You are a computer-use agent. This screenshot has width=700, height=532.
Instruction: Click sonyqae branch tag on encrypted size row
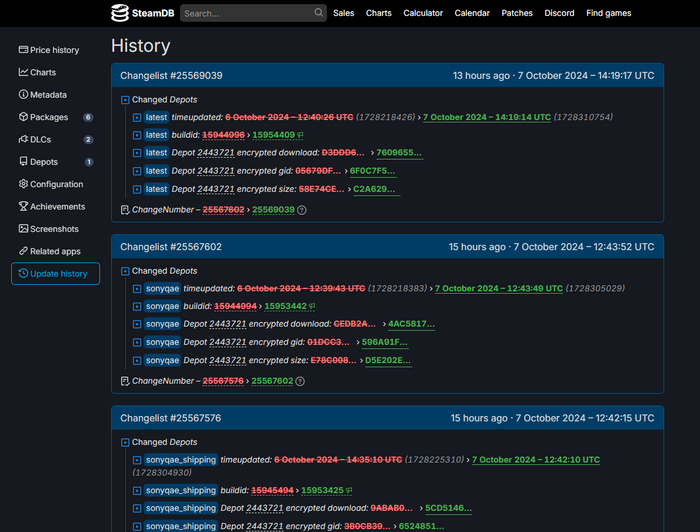tap(162, 360)
